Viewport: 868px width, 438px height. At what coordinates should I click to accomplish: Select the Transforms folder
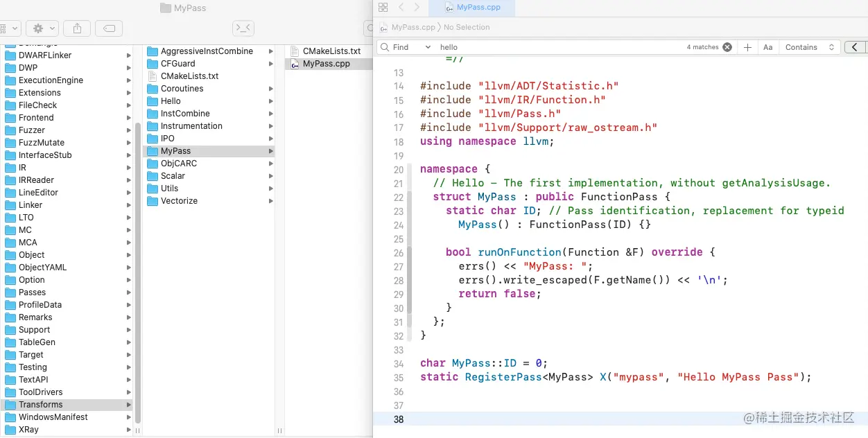(x=67, y=405)
